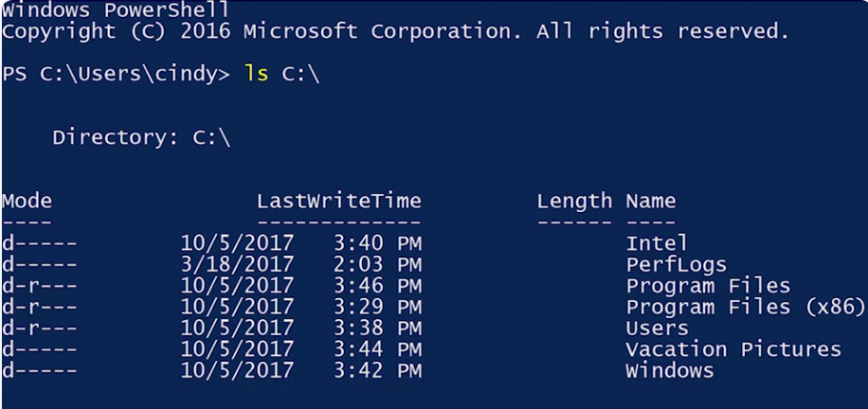Click the 'Directory: C:\' line
The image size is (868, 409).
coord(141,138)
